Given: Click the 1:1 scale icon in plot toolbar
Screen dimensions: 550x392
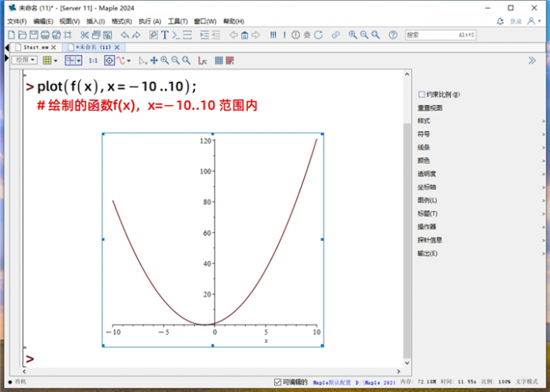Looking at the screenshot, I should coord(92,61).
